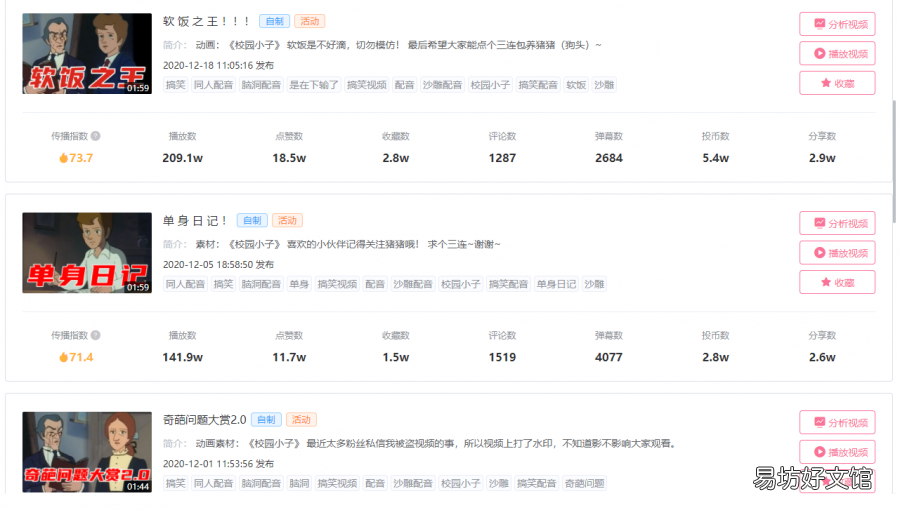Click share count 2.9w

(x=822, y=158)
